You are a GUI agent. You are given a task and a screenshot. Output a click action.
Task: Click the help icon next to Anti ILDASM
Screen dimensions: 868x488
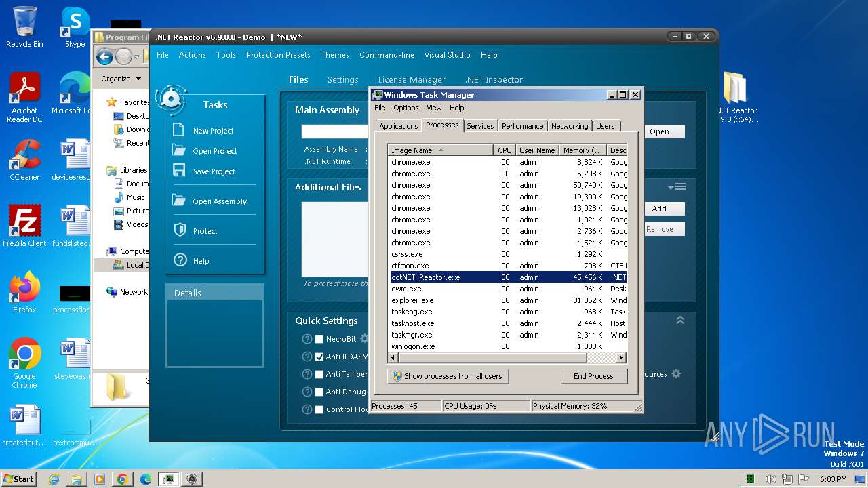(x=307, y=357)
